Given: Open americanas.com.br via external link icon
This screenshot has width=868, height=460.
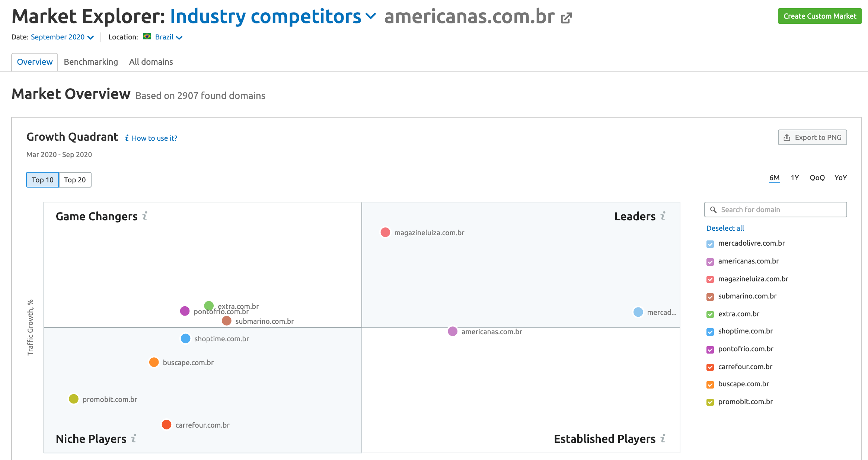Looking at the screenshot, I should click(566, 17).
